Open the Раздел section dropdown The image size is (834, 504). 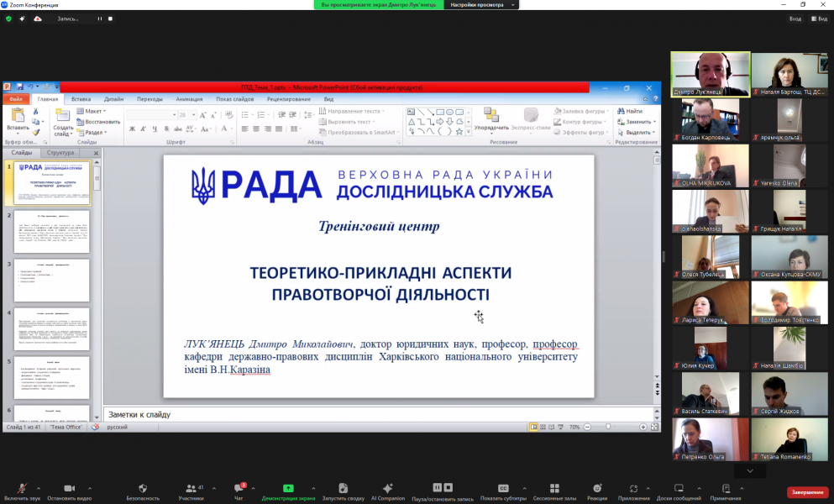[94, 132]
